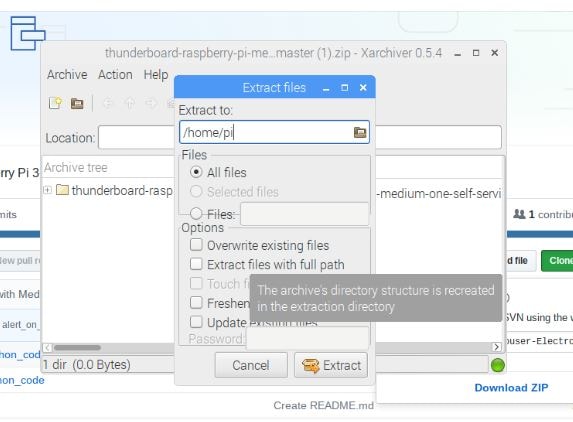This screenshot has width=573, height=422.
Task: Click the thunderboard-rasp folder icon
Action: 62,190
